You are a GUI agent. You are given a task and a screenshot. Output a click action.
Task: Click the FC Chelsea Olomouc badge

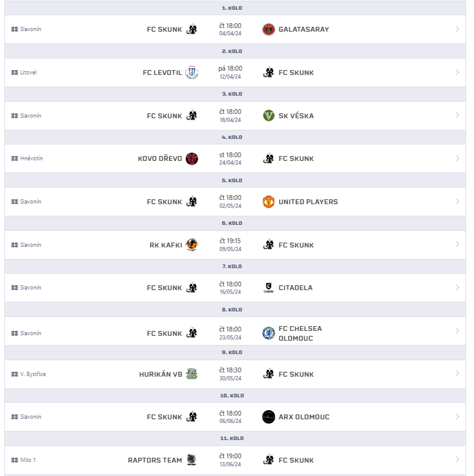(x=268, y=333)
